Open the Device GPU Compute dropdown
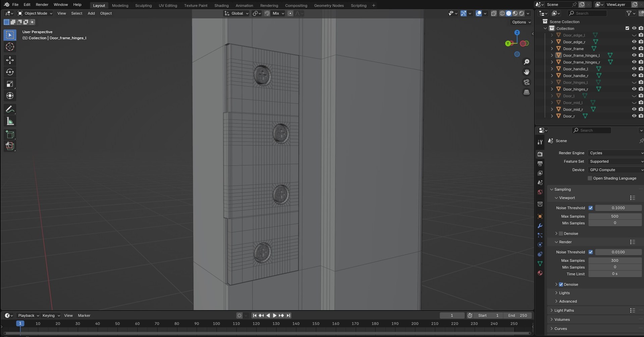The height and width of the screenshot is (337, 644). (616, 170)
